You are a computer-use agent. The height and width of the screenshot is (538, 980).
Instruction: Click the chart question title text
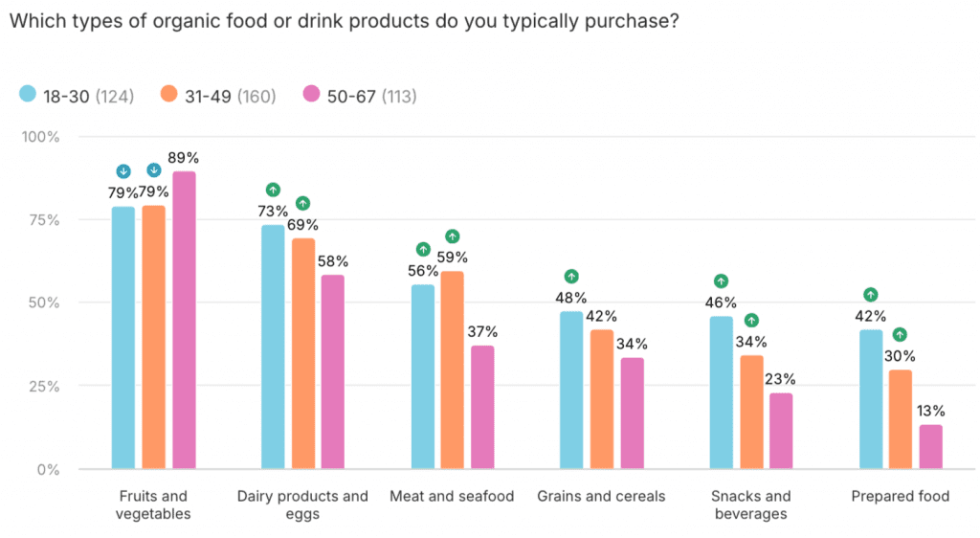[344, 20]
